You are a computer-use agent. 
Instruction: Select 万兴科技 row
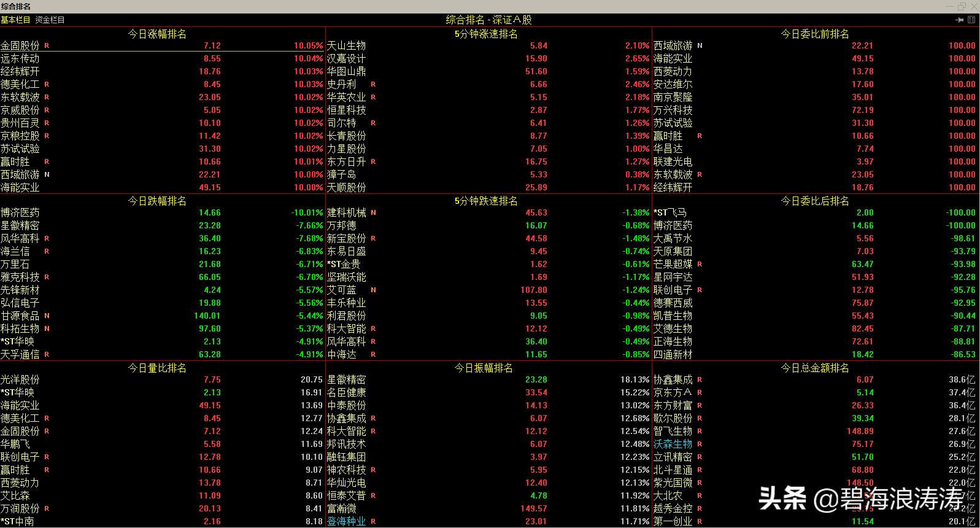[815, 110]
